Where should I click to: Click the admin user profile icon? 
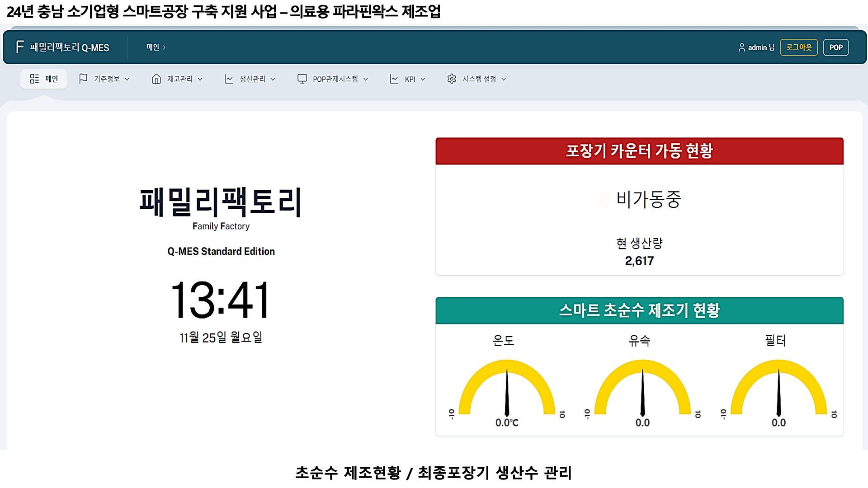tap(742, 47)
